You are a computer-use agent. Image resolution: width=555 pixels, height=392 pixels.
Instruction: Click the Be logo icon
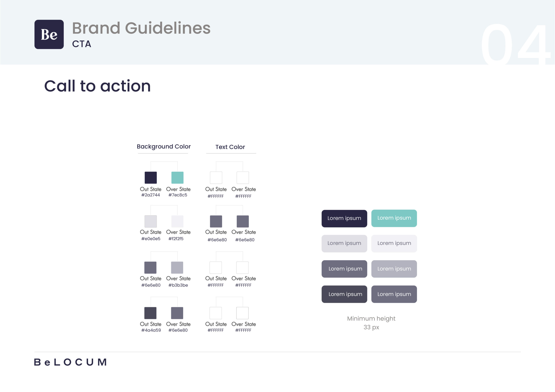pos(49,34)
